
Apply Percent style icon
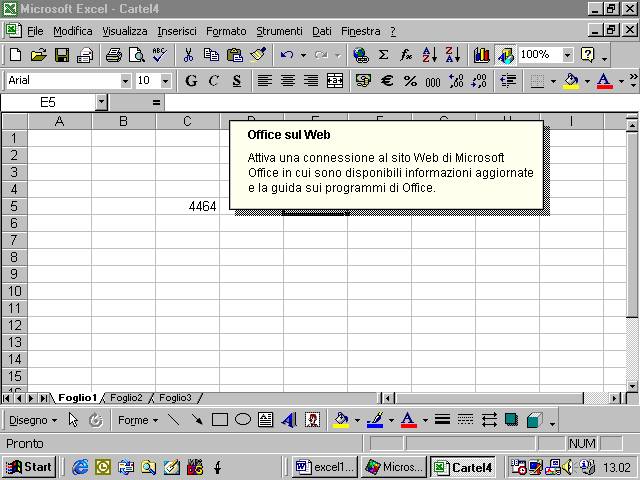coord(410,81)
